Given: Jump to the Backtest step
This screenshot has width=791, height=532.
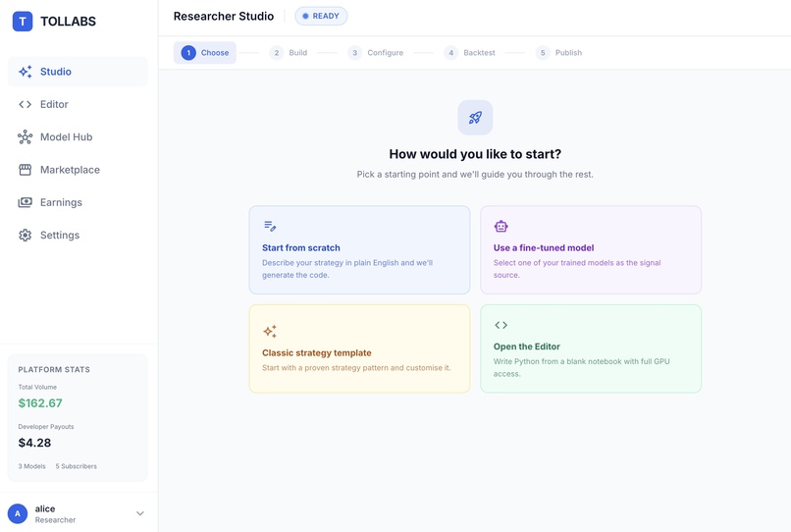Looking at the screenshot, I should [470, 52].
